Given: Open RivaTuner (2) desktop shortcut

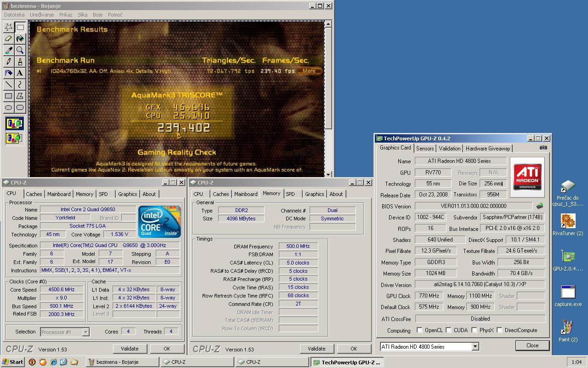Looking at the screenshot, I should coord(568,225).
